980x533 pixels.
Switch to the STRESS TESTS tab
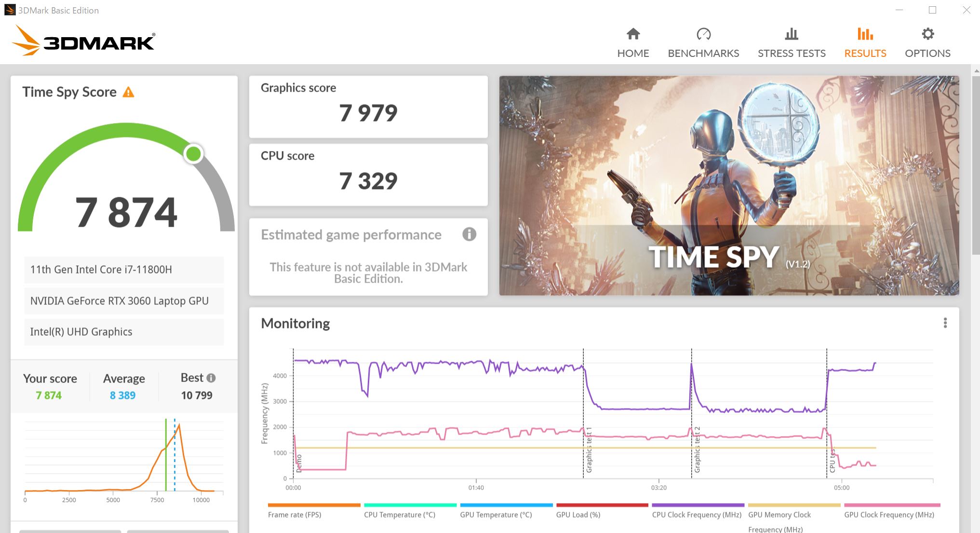click(x=792, y=43)
